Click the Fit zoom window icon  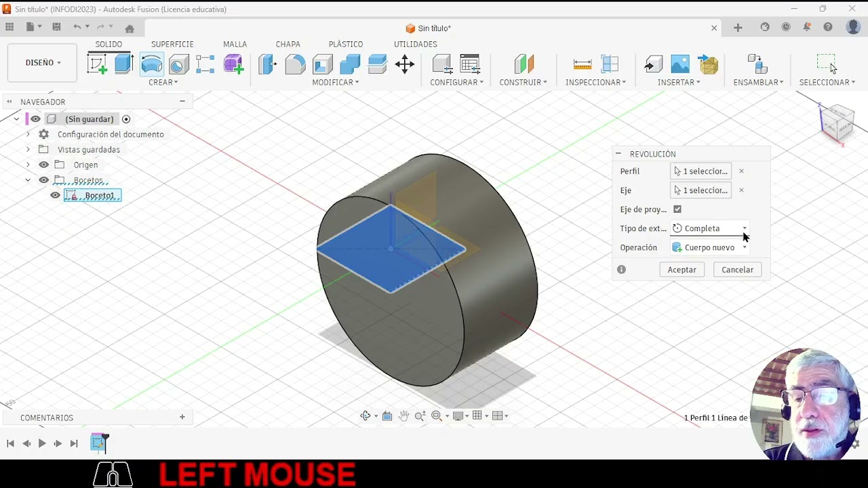click(x=437, y=416)
